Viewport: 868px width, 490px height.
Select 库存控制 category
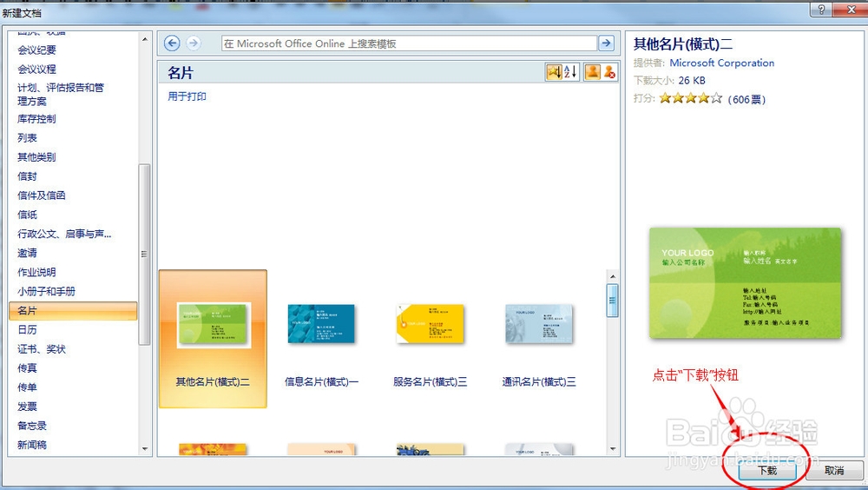point(37,119)
